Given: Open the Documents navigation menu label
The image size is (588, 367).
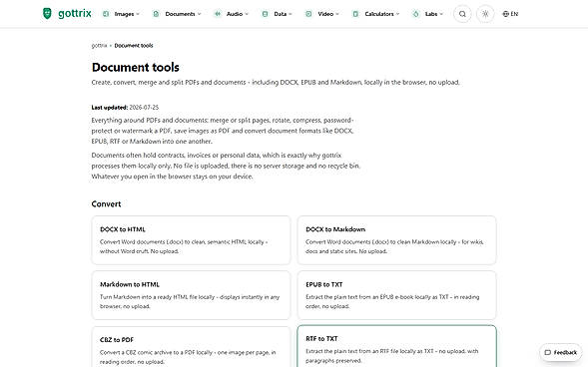Looking at the screenshot, I should pos(180,14).
